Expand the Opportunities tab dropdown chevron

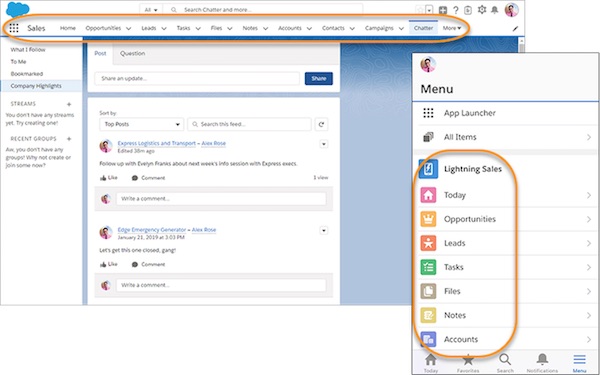[x=129, y=28]
